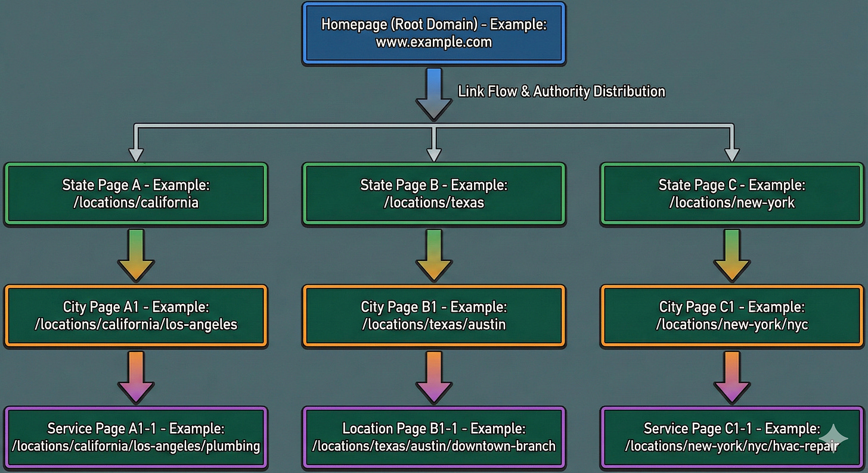Click the blue arrow below the Homepage box
Viewport: 868px width, 473px height.
point(433,92)
